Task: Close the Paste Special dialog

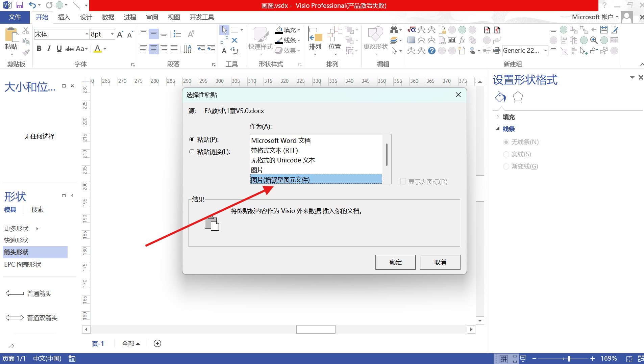Action: click(x=458, y=95)
